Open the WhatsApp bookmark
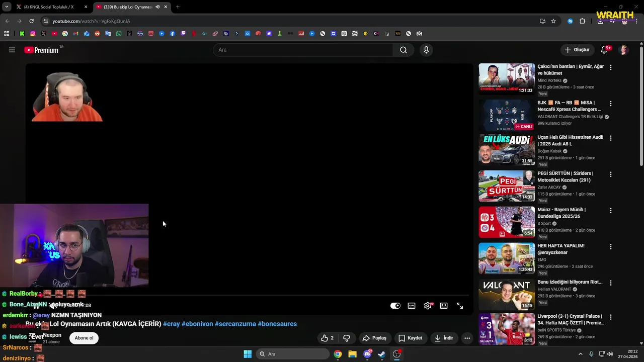Viewport: 644px width, 362px height. click(119, 34)
